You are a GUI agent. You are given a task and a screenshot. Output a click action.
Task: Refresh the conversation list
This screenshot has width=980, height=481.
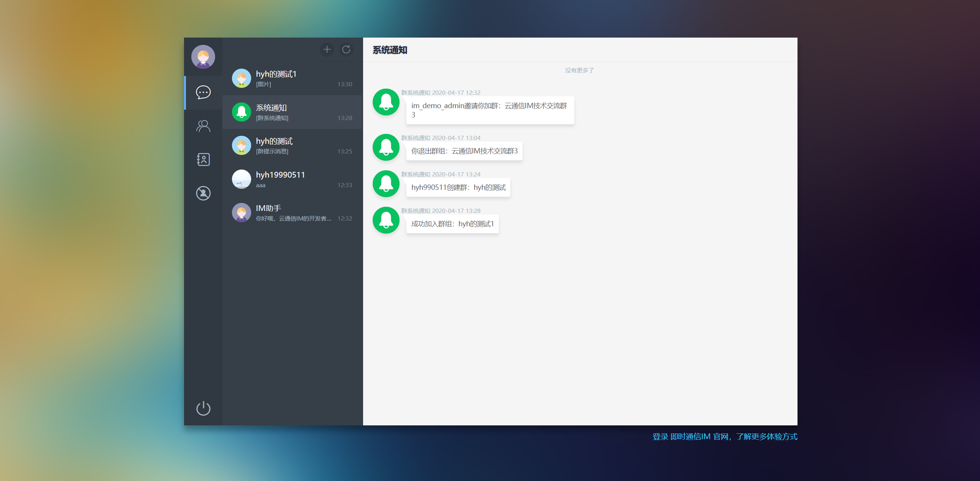(x=346, y=49)
